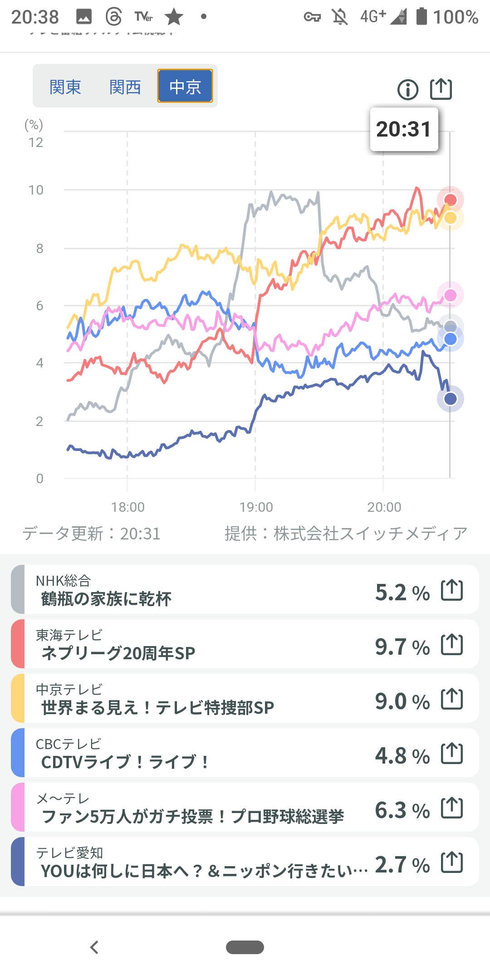Select the 中京 region tab
Viewport: 490px width, 980px height.
[x=185, y=86]
